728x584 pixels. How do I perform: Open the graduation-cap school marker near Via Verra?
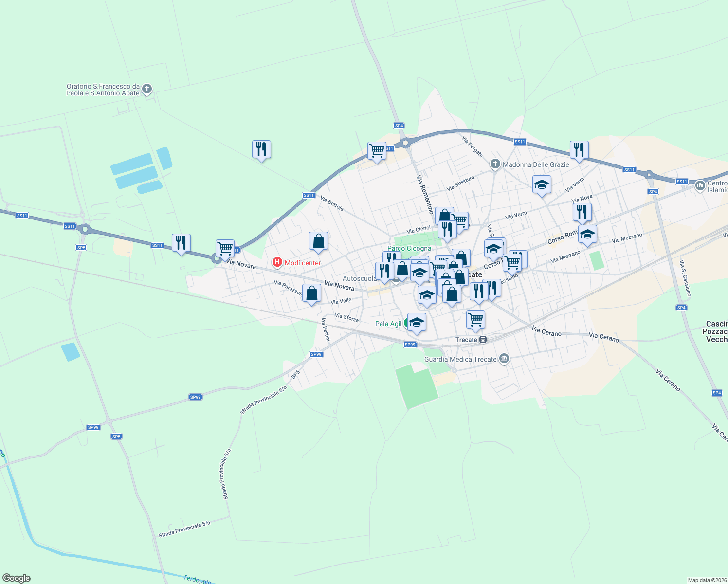542,185
